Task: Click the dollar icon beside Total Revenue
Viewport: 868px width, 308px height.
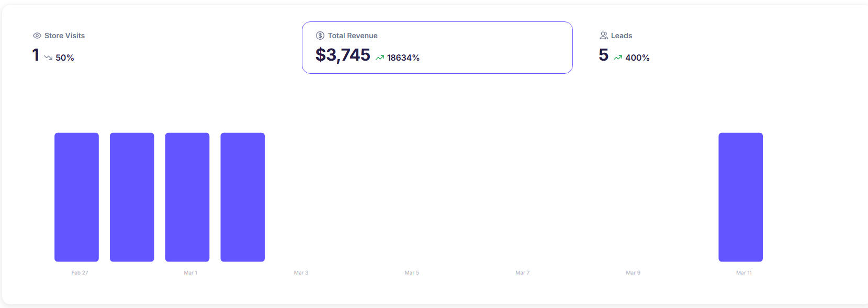Action: pos(320,36)
